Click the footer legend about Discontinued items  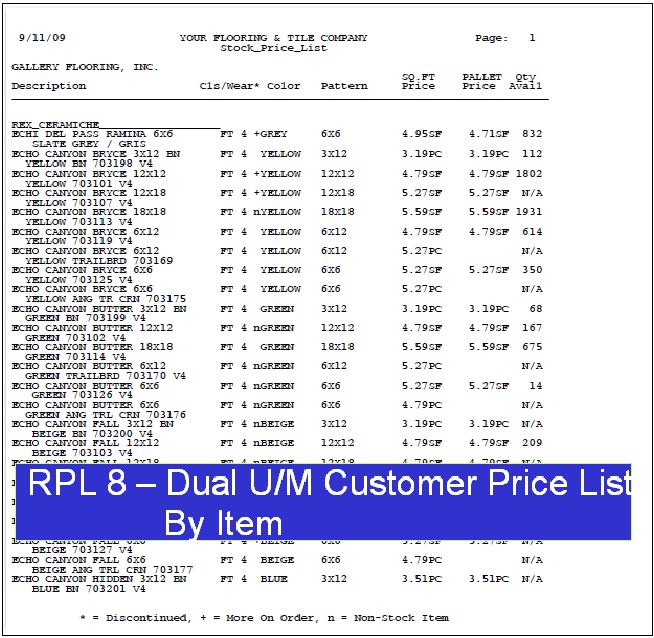click(x=264, y=617)
